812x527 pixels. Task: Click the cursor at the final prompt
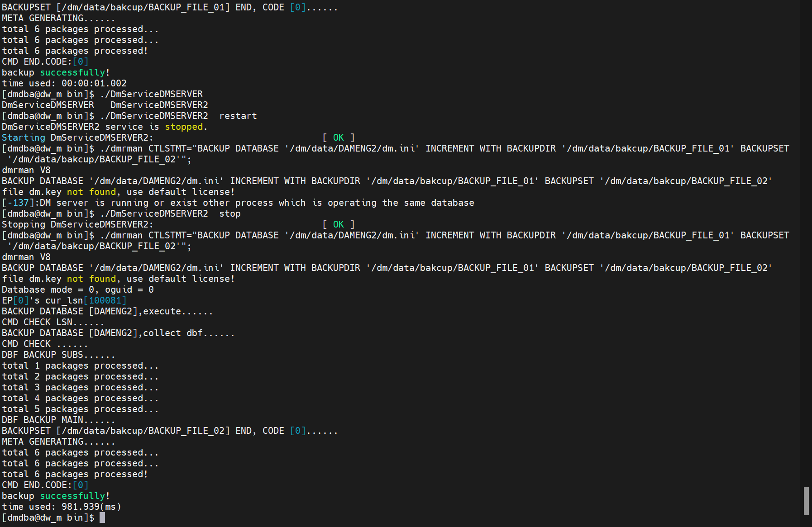click(x=102, y=518)
